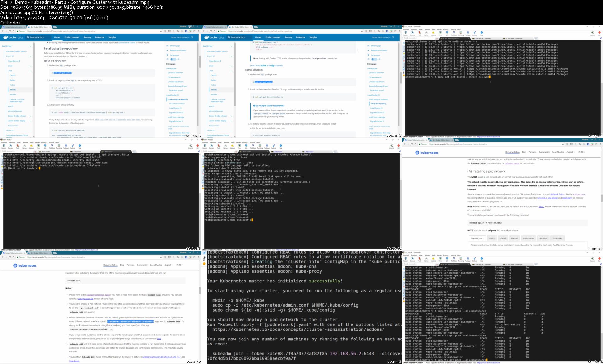Open v1.10 version dropdown in the 00:10:42 frame
Viewport: 603px width, 364px height.
point(582,152)
